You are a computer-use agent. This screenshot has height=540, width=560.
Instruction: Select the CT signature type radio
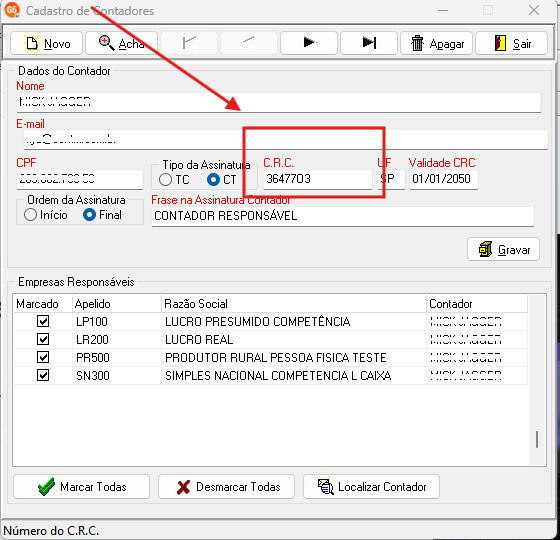click(213, 180)
